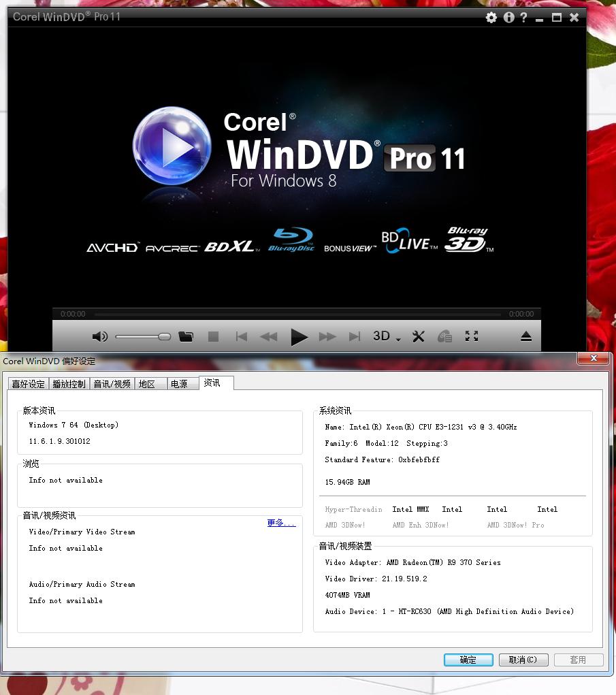The image size is (616, 695).
Task: Click 'Family:6 Model:12 Stepping:3' text
Action: click(386, 444)
